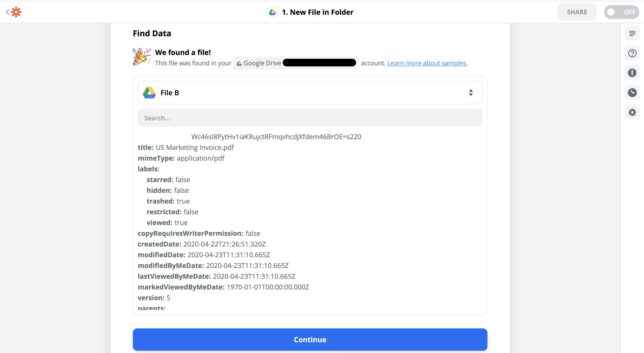644x353 pixels.
Task: Open the outline notes sidebar icon
Action: (632, 33)
